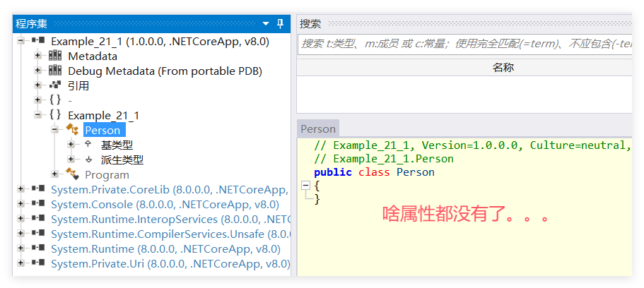Click the 基类型 up-arrow icon
The image size is (644, 288).
pyautogui.click(x=88, y=145)
